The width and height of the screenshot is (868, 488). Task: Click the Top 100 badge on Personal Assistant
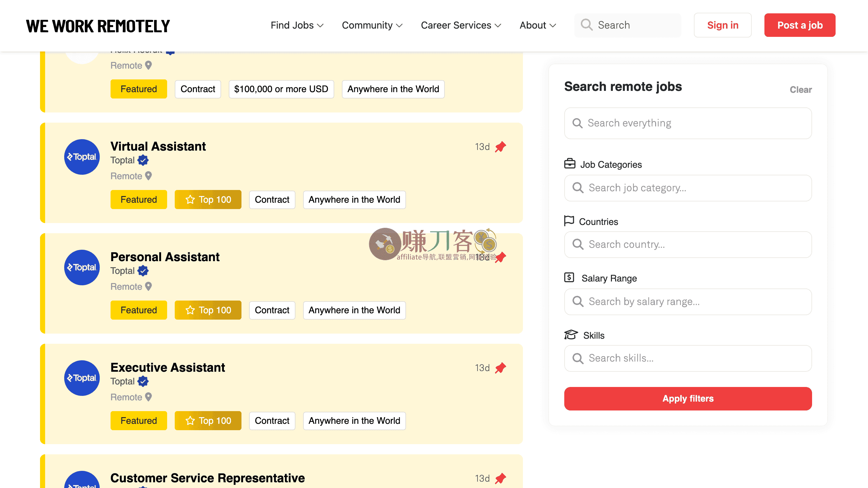[208, 310]
